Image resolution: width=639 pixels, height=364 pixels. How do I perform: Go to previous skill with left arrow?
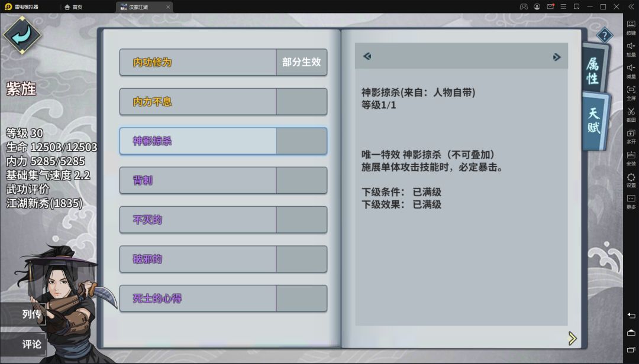point(367,56)
